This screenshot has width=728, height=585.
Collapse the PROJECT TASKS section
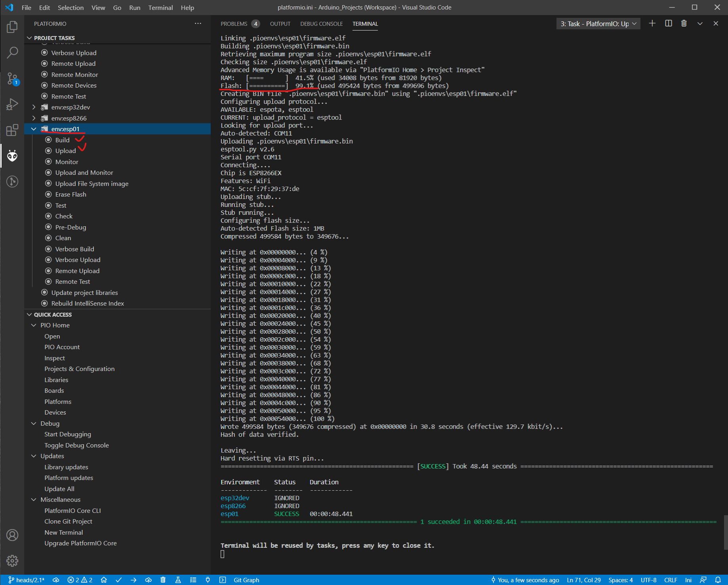[x=29, y=38]
